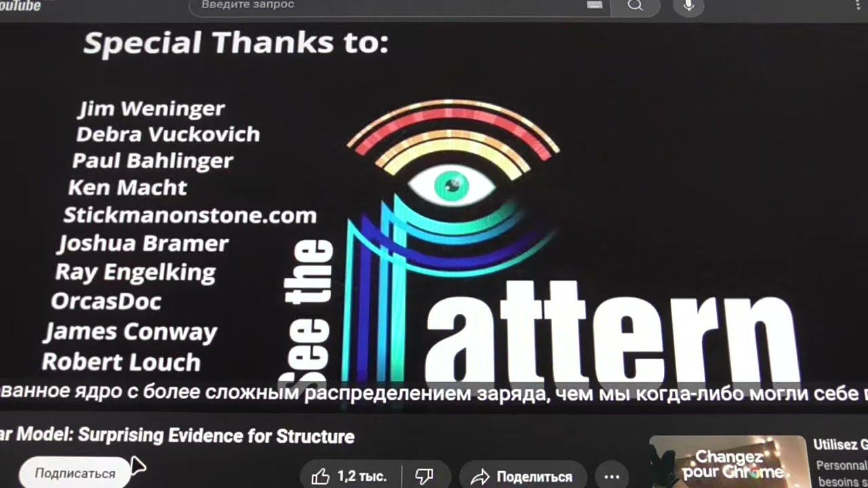This screenshot has width=868, height=488.
Task: Click the name 'Jim Weninger' in credits
Action: pos(152,108)
